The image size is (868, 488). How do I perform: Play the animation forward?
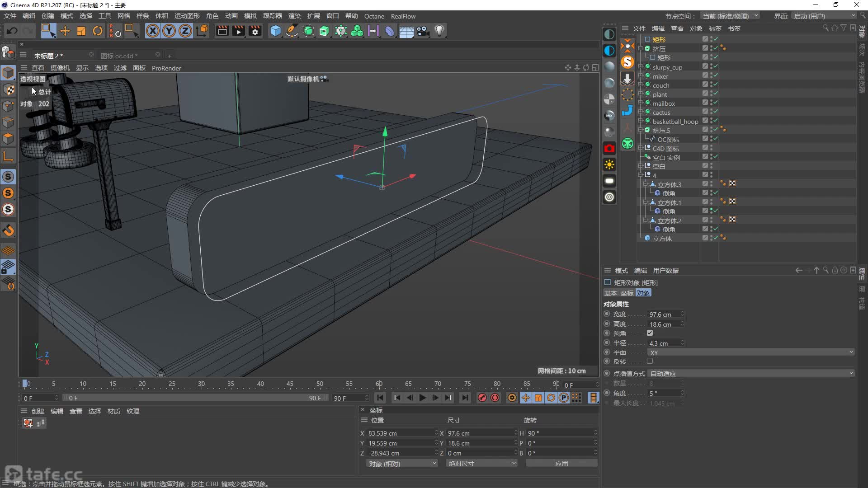[x=423, y=398]
